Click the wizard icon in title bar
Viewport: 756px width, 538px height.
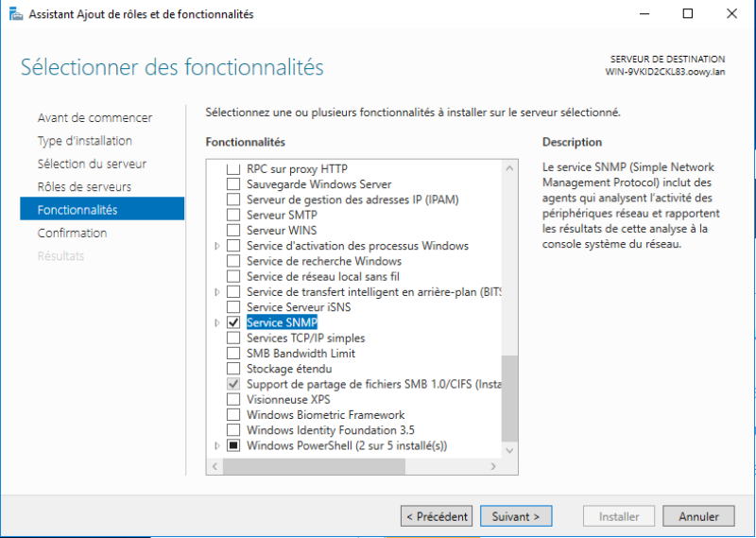click(x=16, y=14)
